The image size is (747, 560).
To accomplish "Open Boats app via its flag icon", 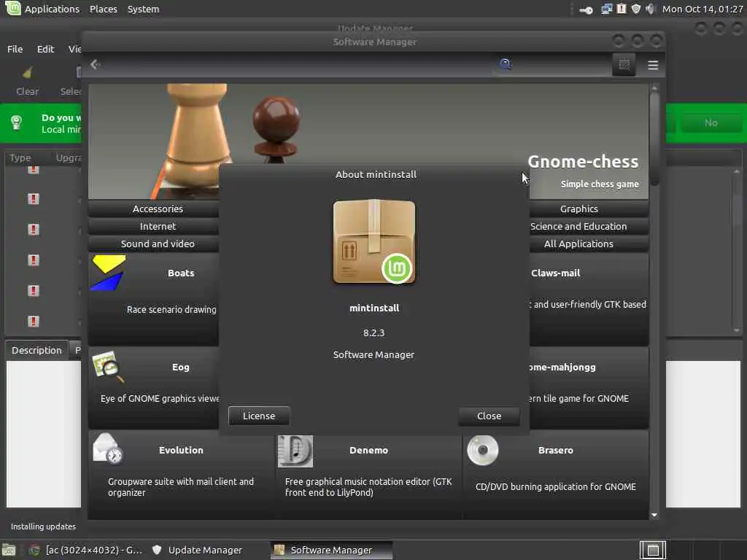I will tap(109, 273).
